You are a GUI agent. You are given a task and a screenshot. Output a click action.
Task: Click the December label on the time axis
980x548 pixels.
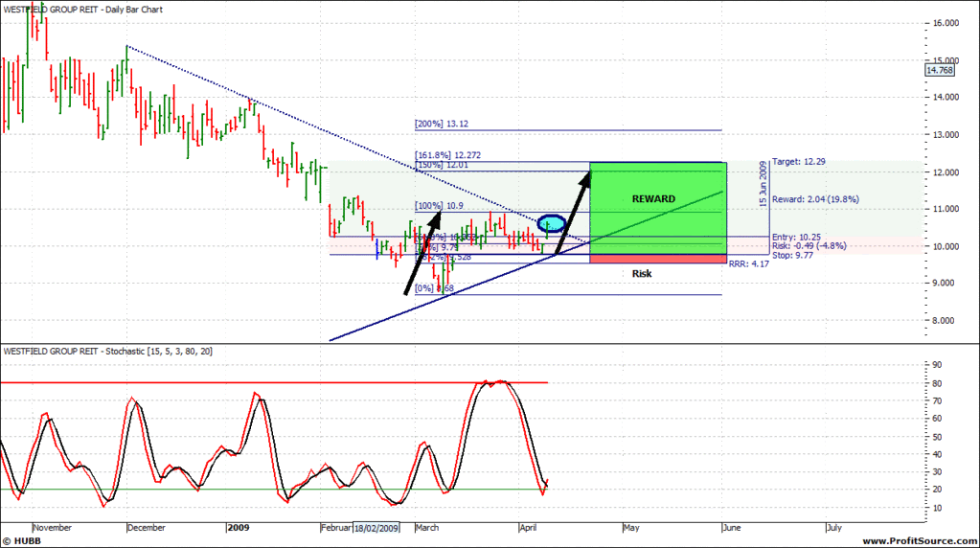(x=146, y=527)
